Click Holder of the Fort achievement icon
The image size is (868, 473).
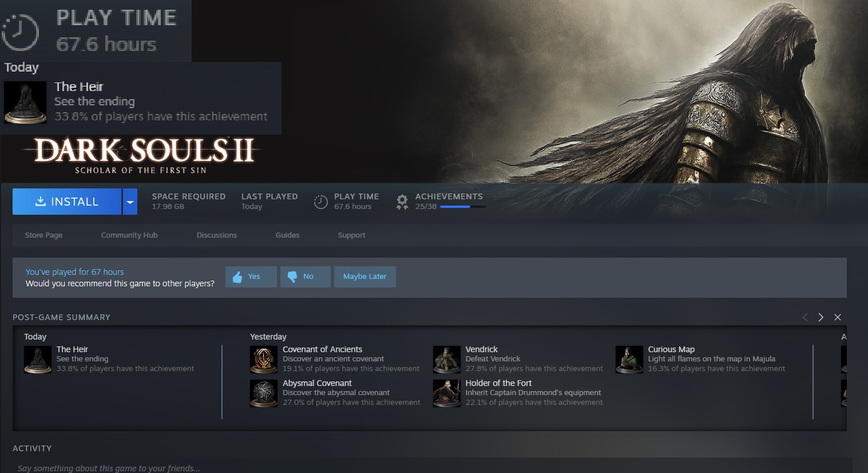pyautogui.click(x=447, y=393)
